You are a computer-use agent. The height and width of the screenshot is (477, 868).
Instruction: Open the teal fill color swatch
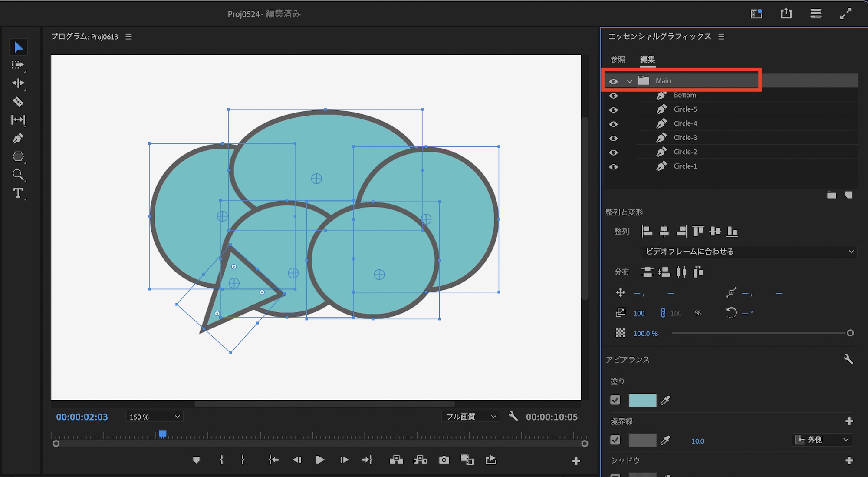pyautogui.click(x=642, y=400)
